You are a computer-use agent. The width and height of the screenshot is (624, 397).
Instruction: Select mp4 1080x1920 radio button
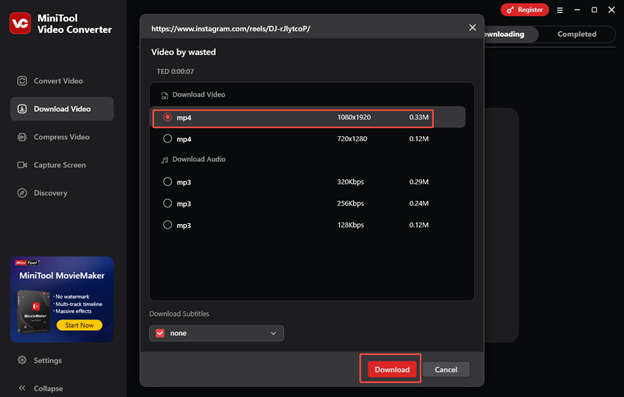coord(168,117)
